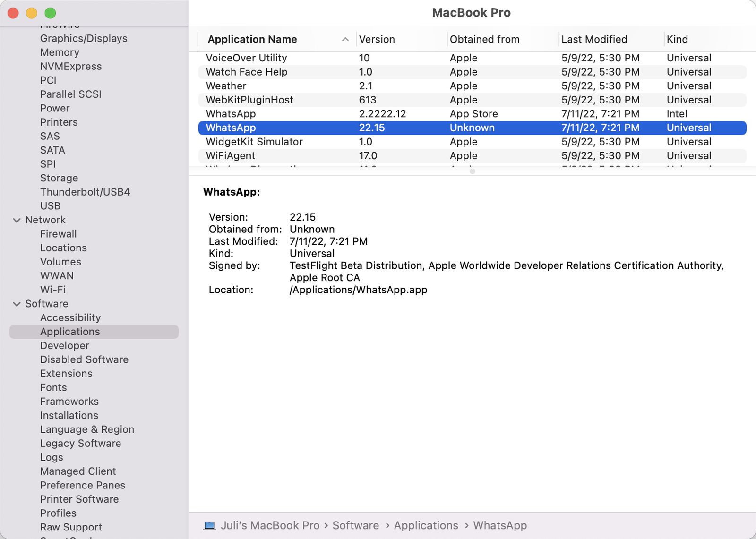The image size is (756, 539).
Task: Click Software in the bottom path bar
Action: [x=355, y=525]
